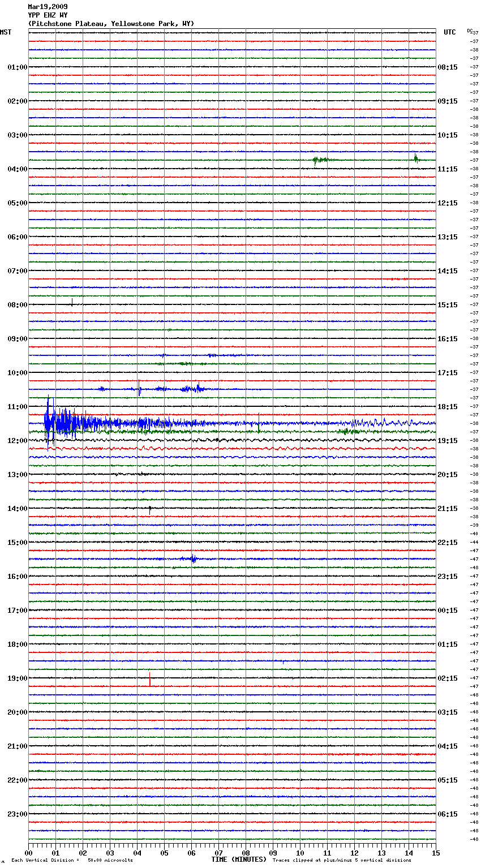Select the 02:00 MST row label
Viewport: 481px width, 868px height.
[x=17, y=101]
